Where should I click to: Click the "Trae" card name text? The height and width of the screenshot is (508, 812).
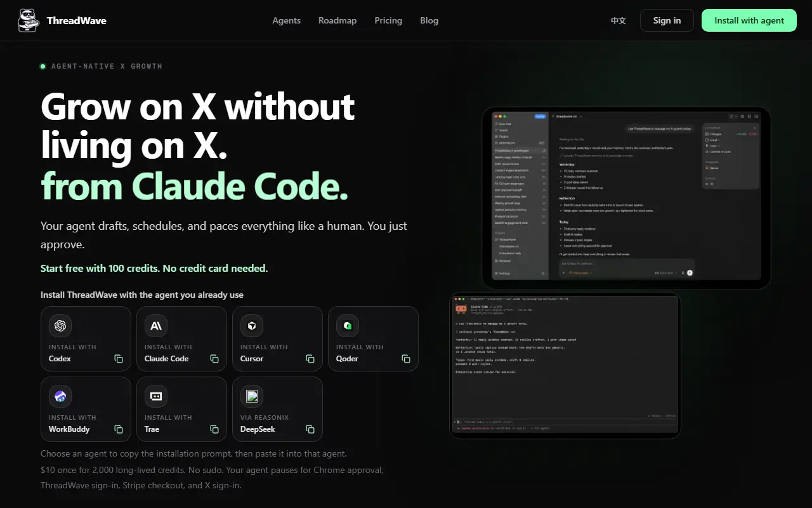[x=152, y=429]
